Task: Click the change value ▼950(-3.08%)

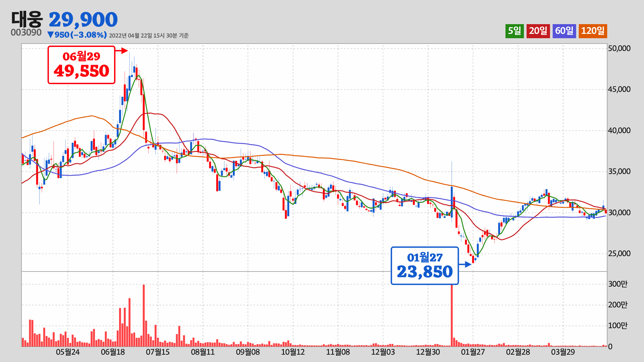Action: coord(77,35)
